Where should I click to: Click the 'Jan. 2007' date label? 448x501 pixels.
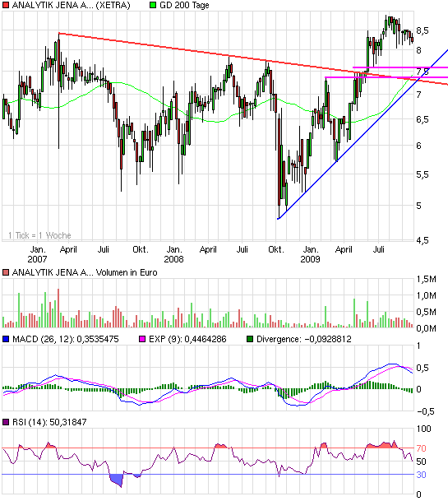point(37,254)
